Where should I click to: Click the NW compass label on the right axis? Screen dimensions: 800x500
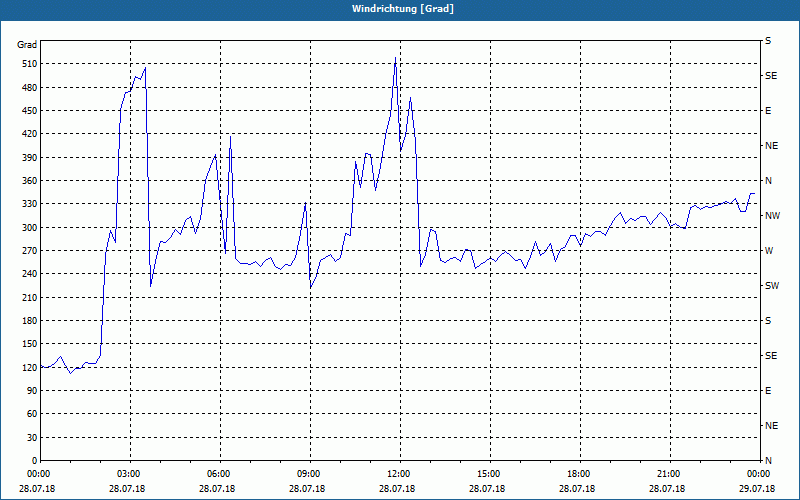click(x=771, y=216)
